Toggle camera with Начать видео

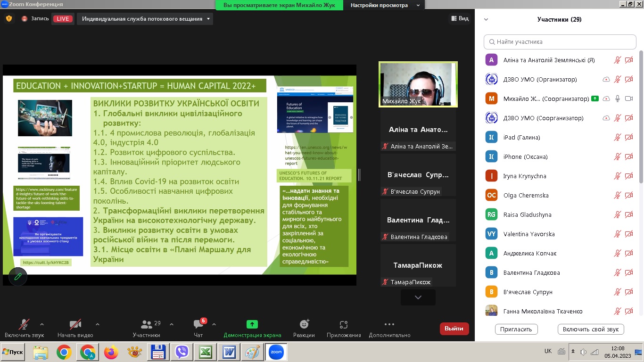coord(75,325)
